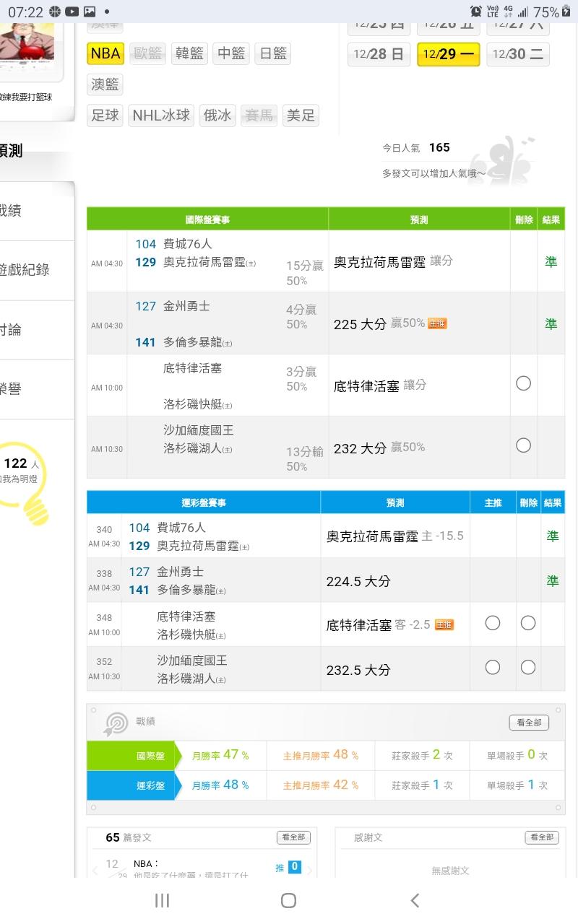
Task: Switch to the 韓籃 league tab
Action: 189,53
